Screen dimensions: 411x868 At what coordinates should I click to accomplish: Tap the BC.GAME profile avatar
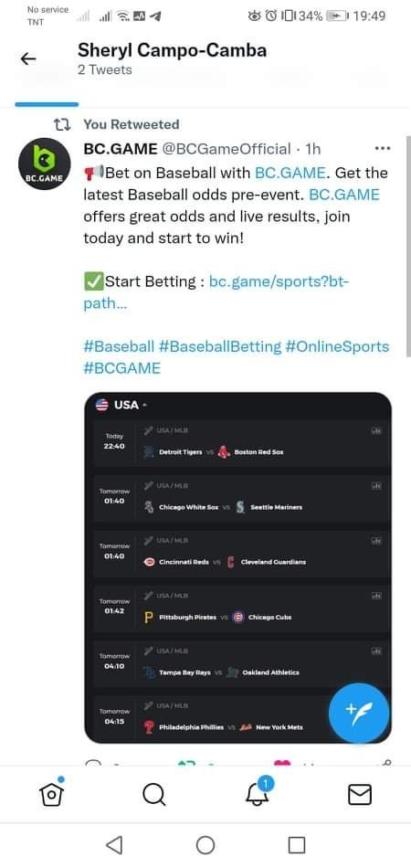pos(44,164)
